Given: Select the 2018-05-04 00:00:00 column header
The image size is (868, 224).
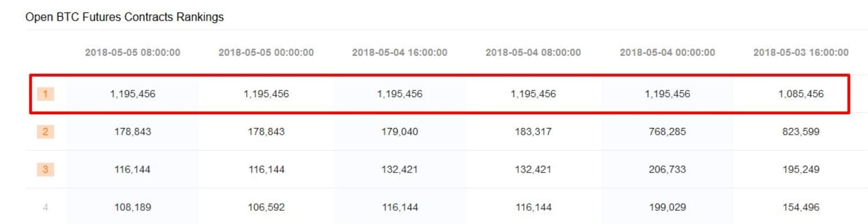Looking at the screenshot, I should coord(667,53).
